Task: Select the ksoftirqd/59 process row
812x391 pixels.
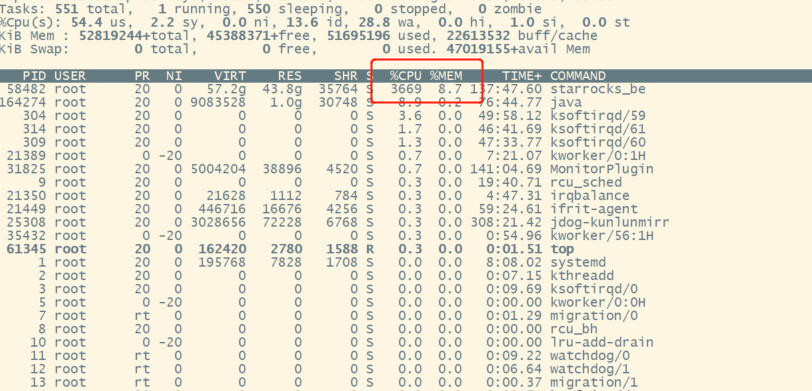Action: pos(406,115)
